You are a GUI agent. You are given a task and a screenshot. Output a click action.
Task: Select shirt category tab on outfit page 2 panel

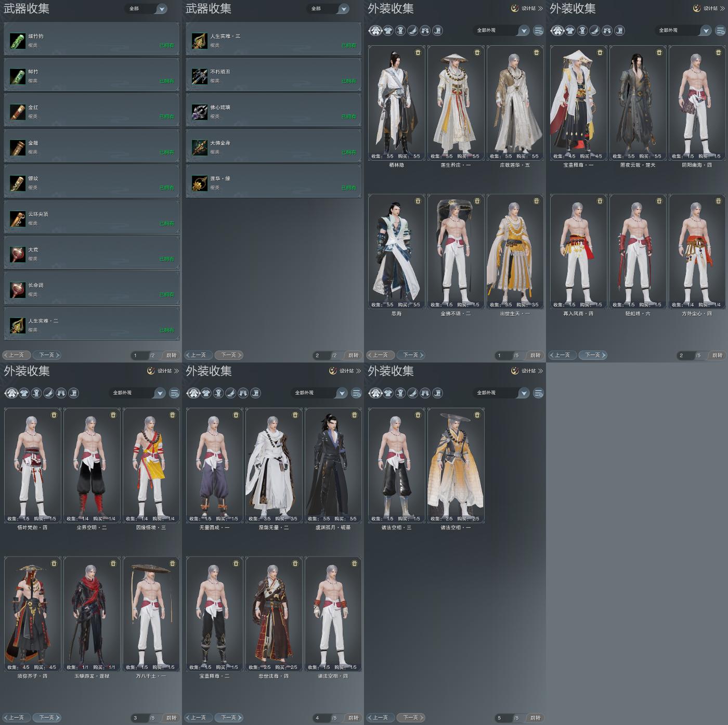point(570,31)
